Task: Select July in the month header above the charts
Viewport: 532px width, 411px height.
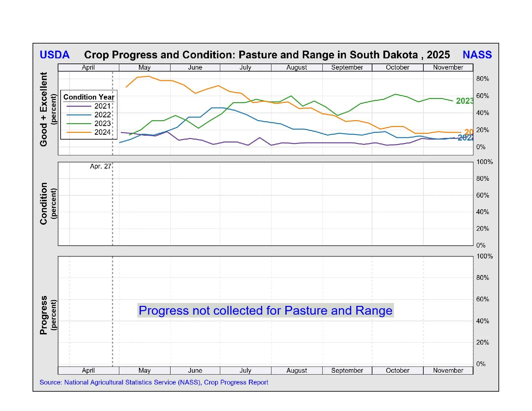Action: click(245, 67)
